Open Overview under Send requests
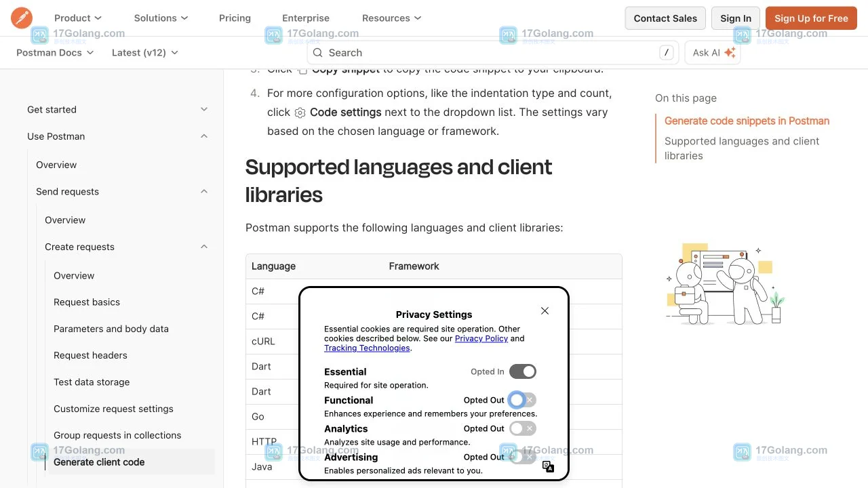 pos(65,220)
